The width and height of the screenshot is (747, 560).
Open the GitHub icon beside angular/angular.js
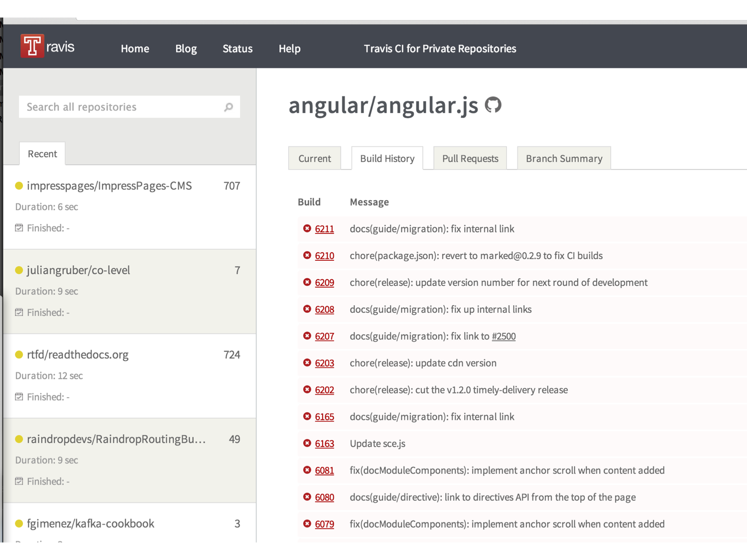tap(493, 105)
